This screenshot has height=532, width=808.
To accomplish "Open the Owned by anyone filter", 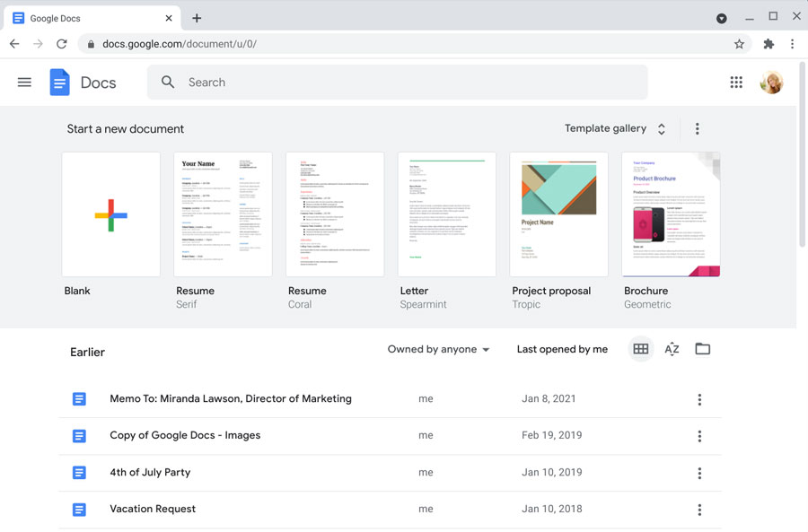I will (x=438, y=349).
